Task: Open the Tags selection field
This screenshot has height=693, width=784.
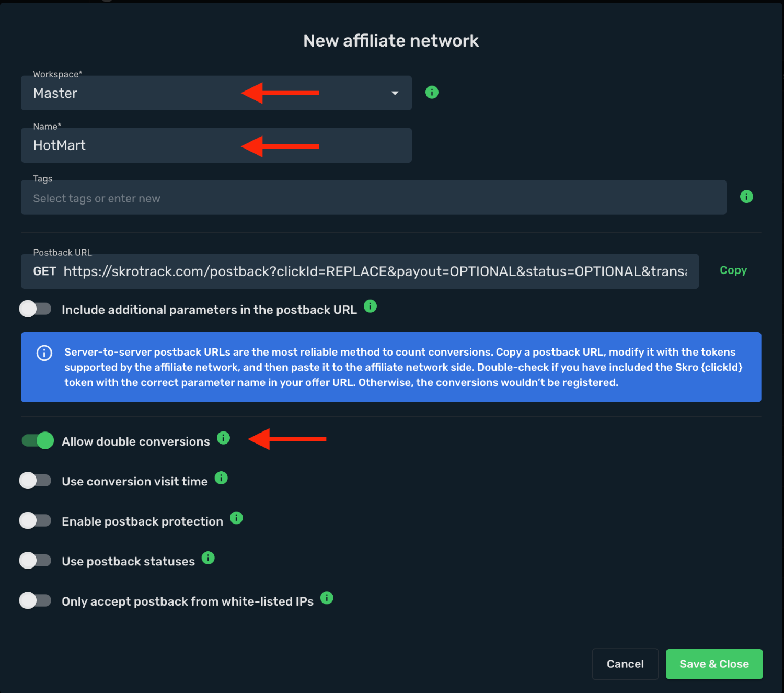Action: 374,198
